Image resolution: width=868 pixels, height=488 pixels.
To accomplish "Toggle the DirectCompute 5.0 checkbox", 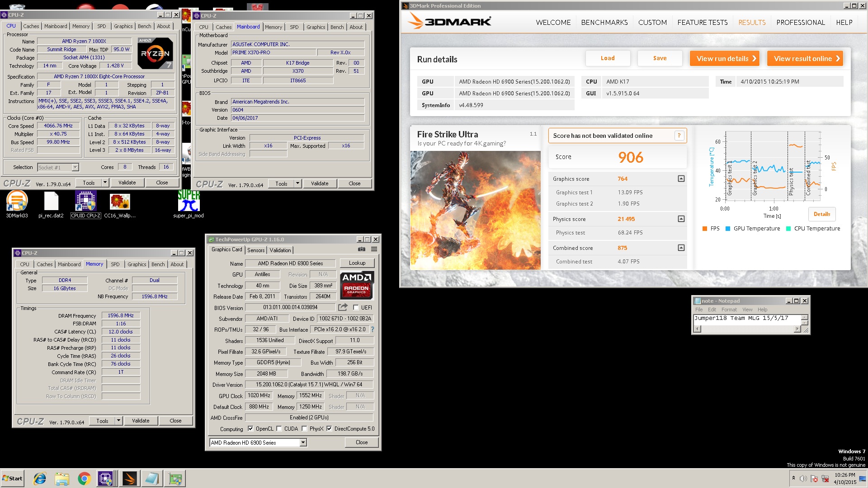I will coord(329,429).
